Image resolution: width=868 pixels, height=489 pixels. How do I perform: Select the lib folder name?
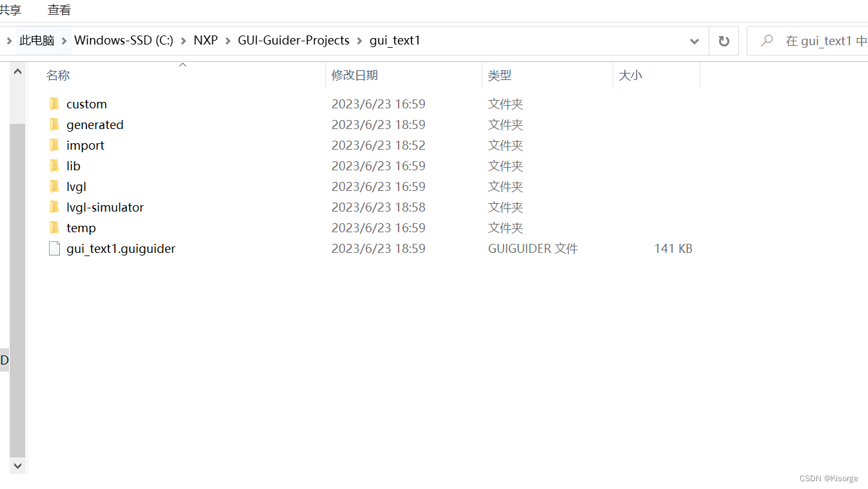click(x=74, y=166)
